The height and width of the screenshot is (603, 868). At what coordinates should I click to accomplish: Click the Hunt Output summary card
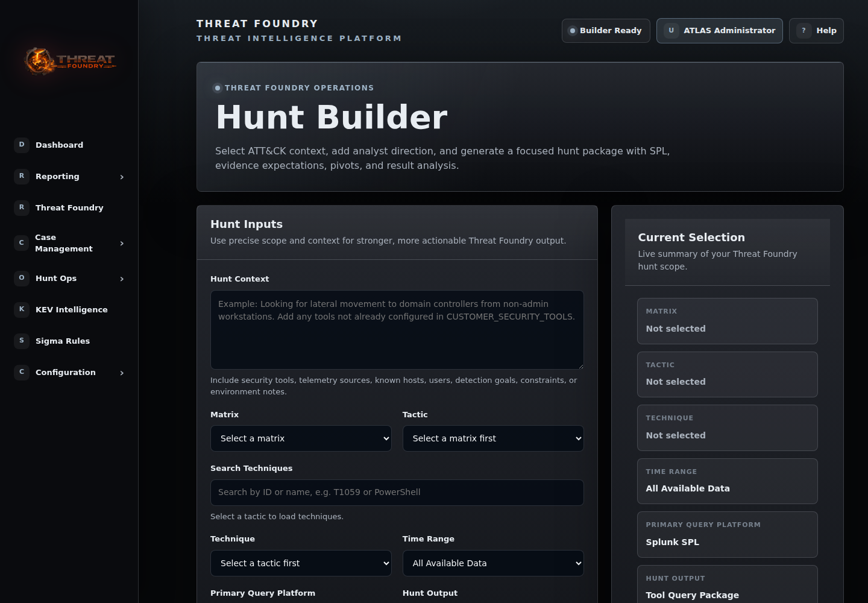(x=728, y=585)
